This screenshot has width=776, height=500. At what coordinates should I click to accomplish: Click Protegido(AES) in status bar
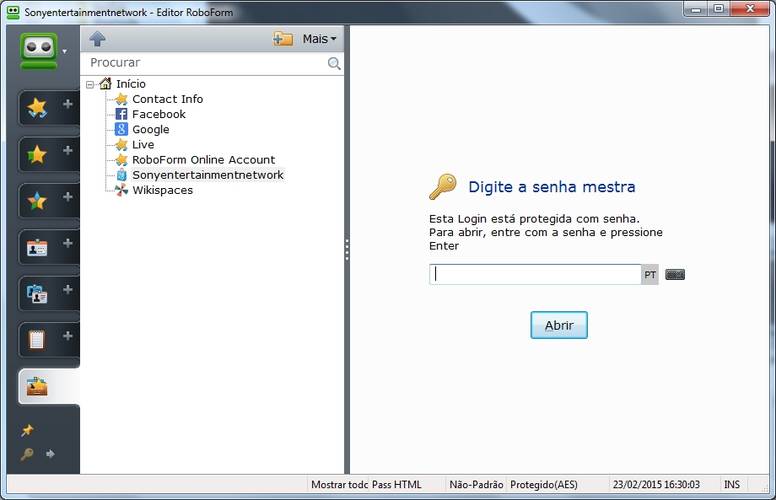(x=543, y=485)
